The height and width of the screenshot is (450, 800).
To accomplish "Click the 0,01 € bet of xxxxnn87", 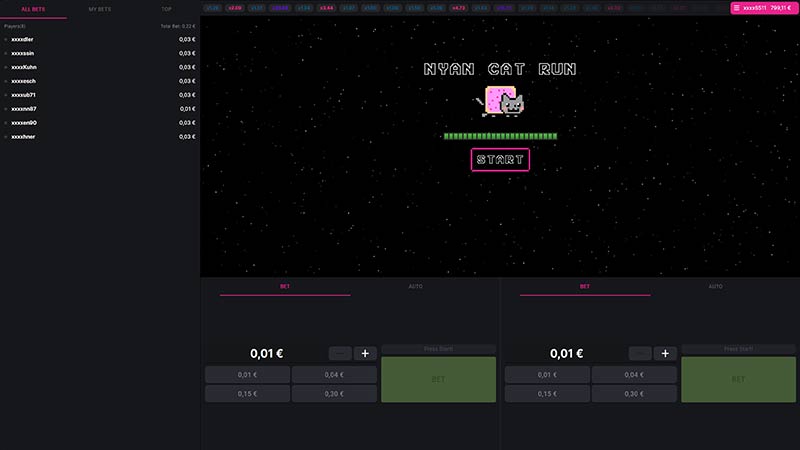I will click(187, 109).
